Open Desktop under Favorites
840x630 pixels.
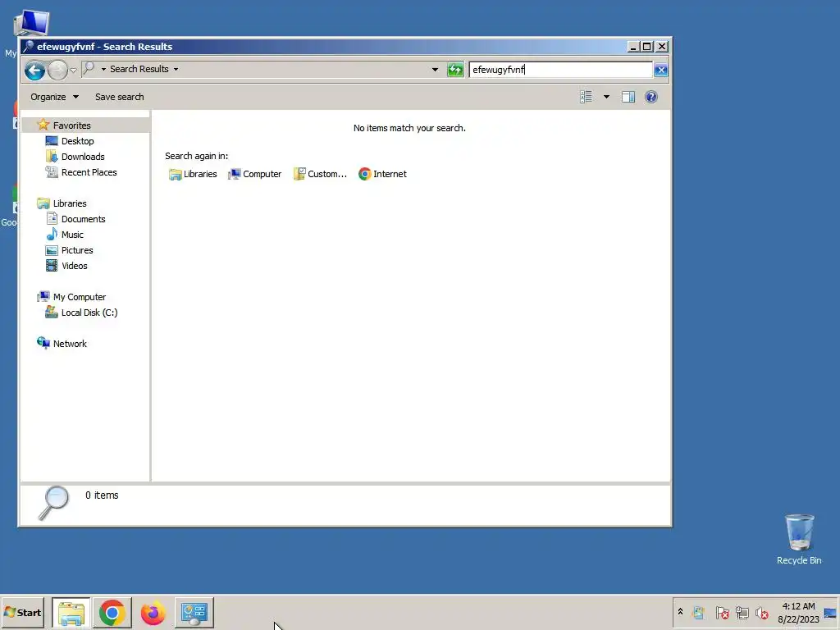pos(78,141)
